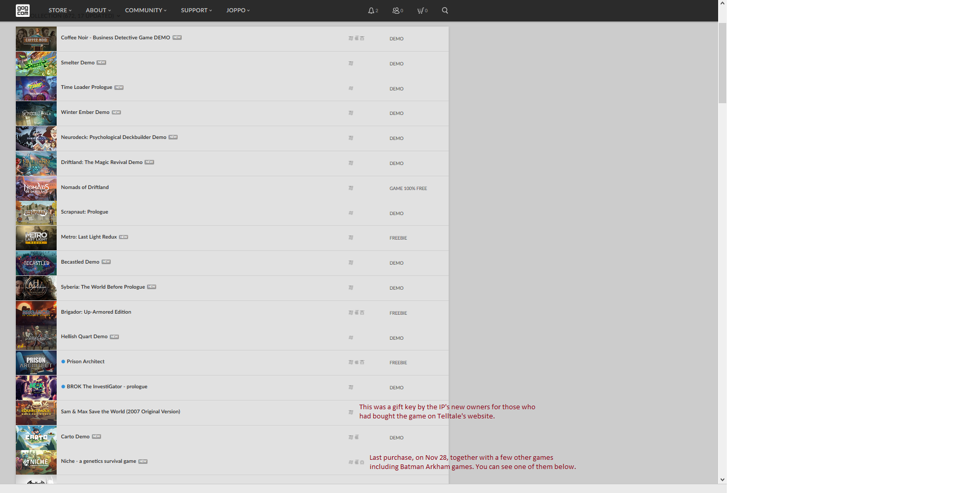Click DEMO label for Coffee Noir
This screenshot has height=493, width=980.
pos(397,39)
